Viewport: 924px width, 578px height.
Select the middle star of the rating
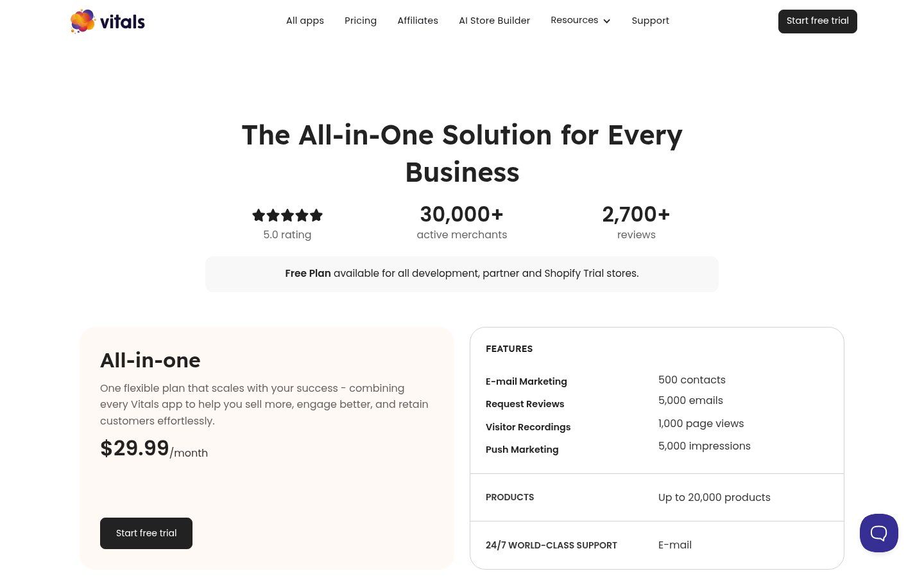pyautogui.click(x=287, y=215)
